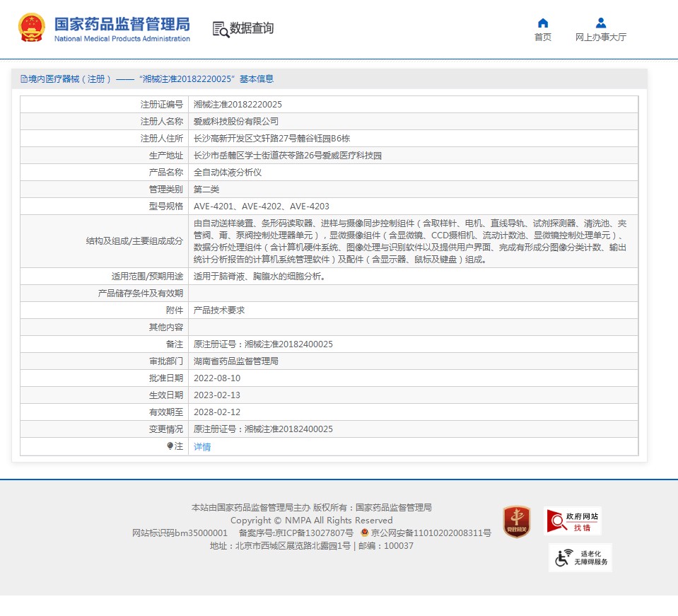Screen dimensions: 678x616
Task: Open the 党政机关 red shield badge
Action: pos(516,522)
